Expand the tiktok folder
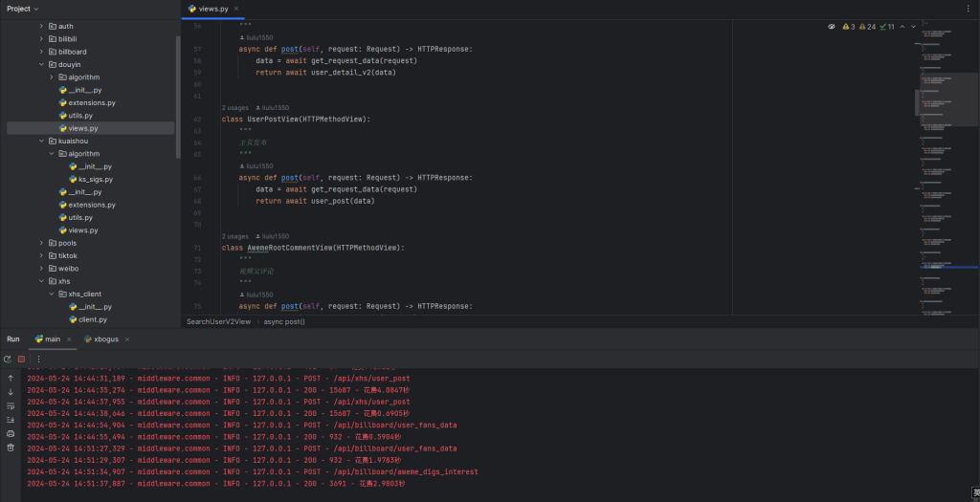This screenshot has width=980, height=502. (42, 255)
